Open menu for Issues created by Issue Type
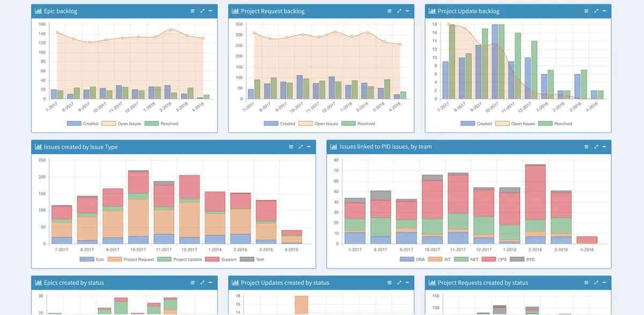This screenshot has height=315, width=644. 291,146
